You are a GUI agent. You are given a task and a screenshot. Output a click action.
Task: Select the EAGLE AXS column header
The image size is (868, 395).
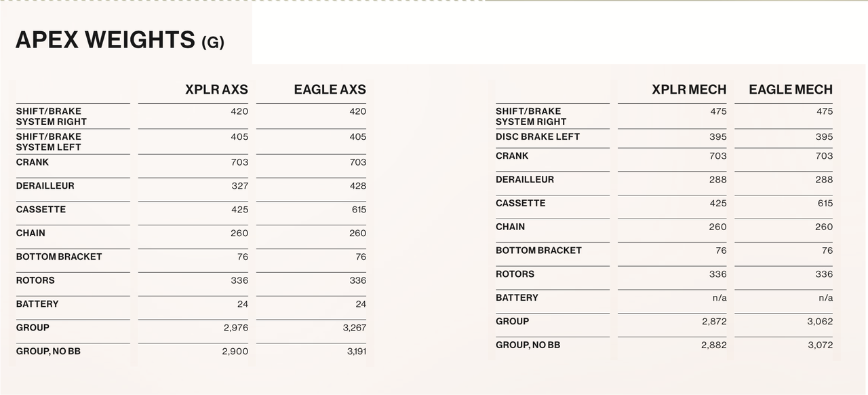pyautogui.click(x=330, y=90)
